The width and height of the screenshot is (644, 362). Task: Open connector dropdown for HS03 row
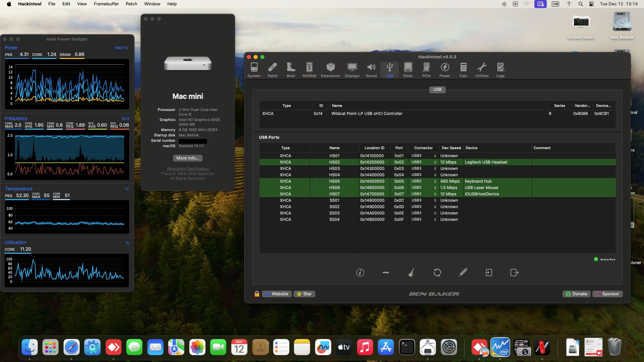pyautogui.click(x=424, y=169)
